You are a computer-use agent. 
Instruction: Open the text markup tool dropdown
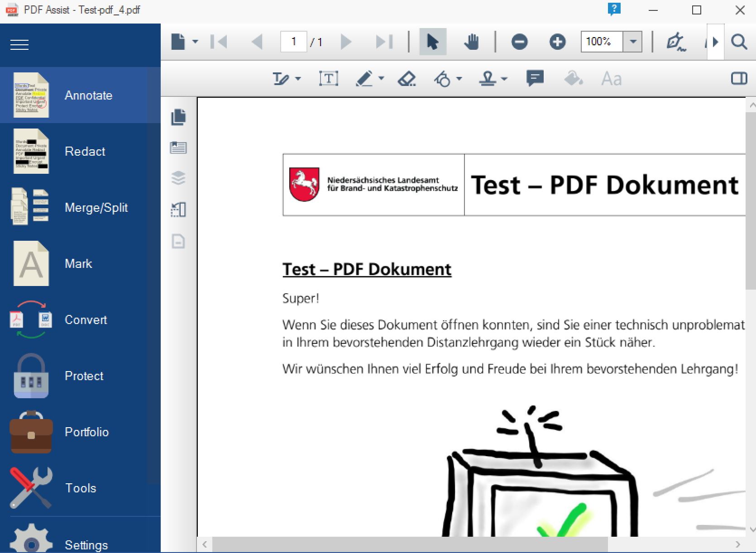298,79
